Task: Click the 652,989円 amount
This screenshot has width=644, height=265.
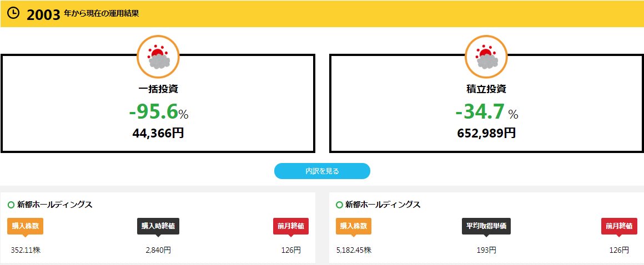Action: 486,133
